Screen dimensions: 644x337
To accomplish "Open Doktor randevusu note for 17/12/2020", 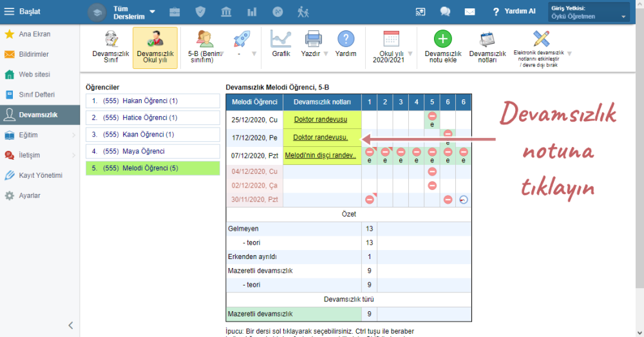I will click(320, 137).
